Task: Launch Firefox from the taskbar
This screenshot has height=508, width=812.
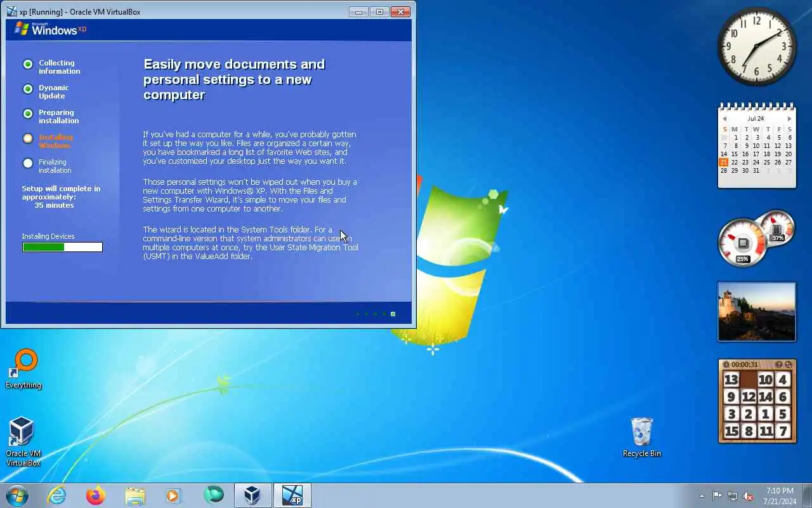Action: point(96,495)
